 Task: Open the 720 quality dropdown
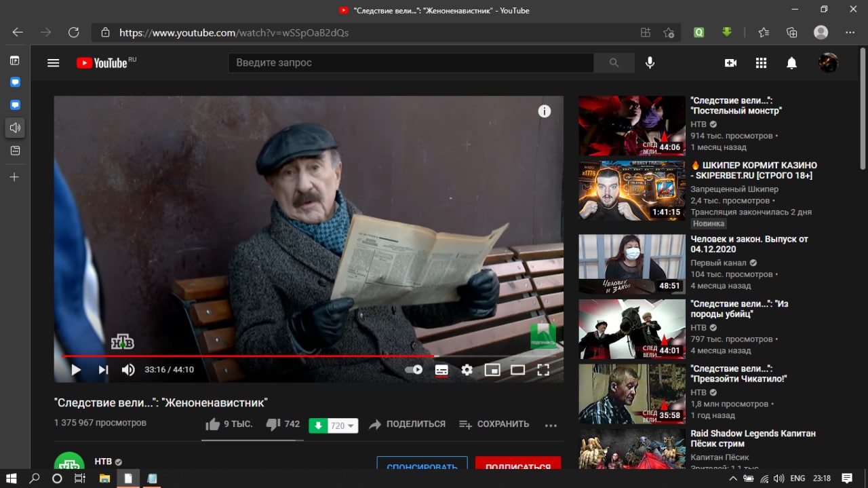342,426
